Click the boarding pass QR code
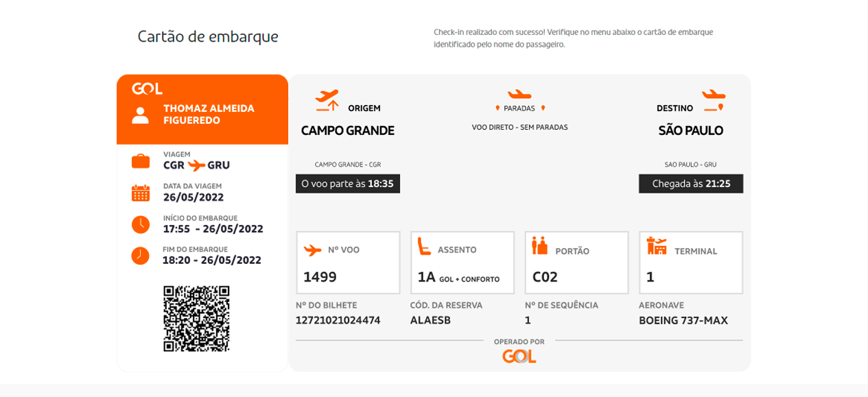868x397 pixels. [x=196, y=319]
